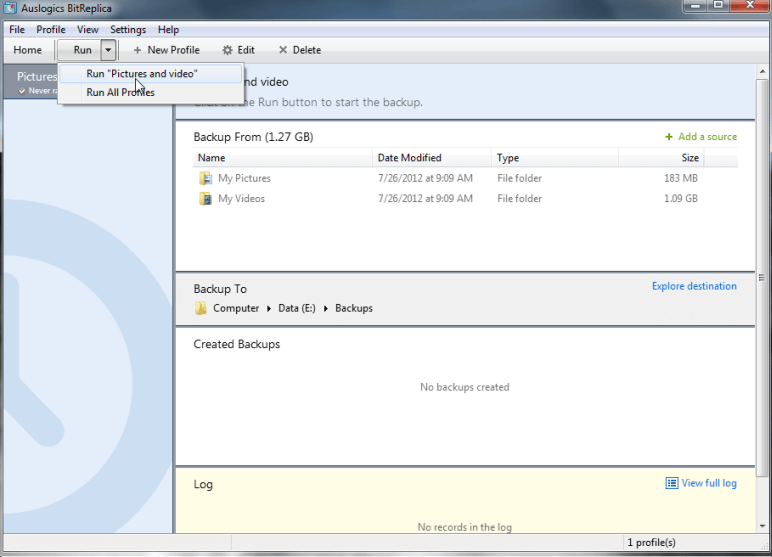
Task: Expand arrow after Data (E:) in path
Action: click(325, 309)
